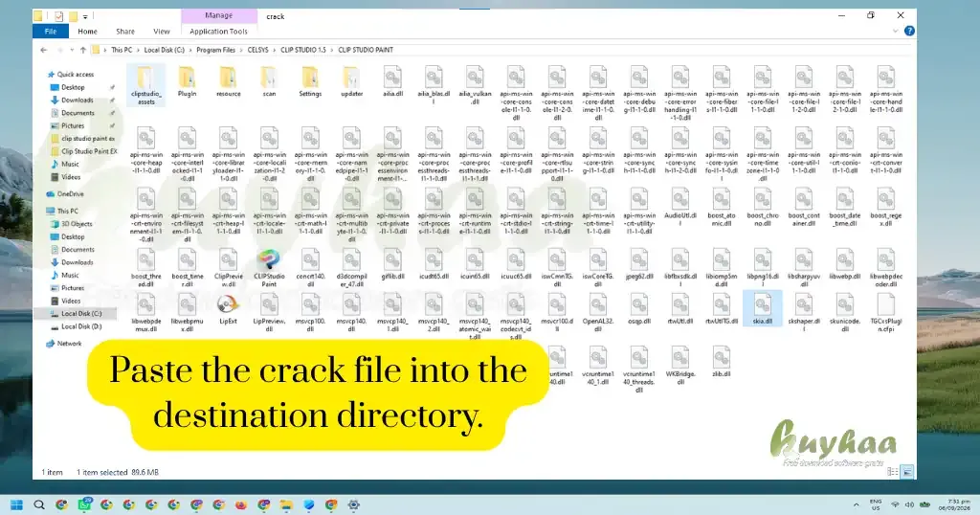Open the clipstudio_assets folder
The height and width of the screenshot is (515, 980).
[x=145, y=84]
